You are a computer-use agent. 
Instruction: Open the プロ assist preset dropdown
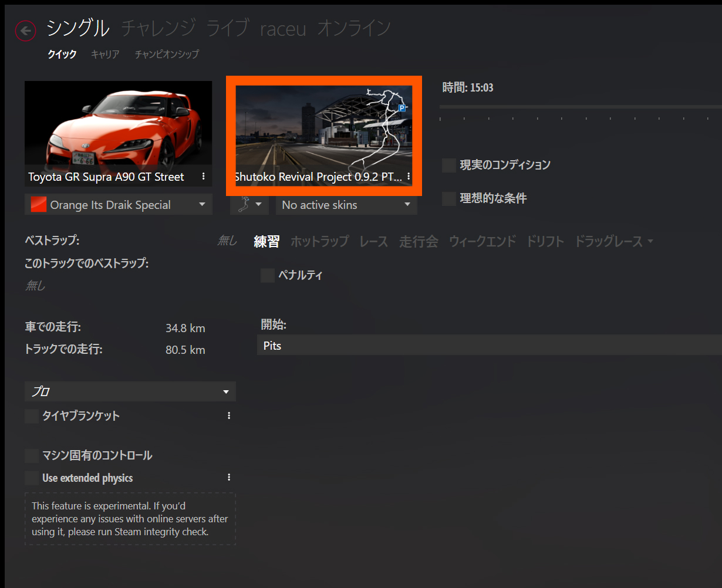130,391
